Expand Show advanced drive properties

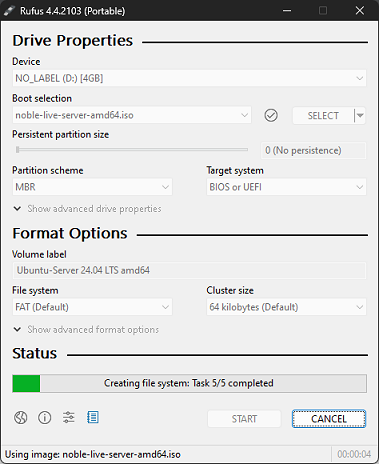click(x=87, y=209)
